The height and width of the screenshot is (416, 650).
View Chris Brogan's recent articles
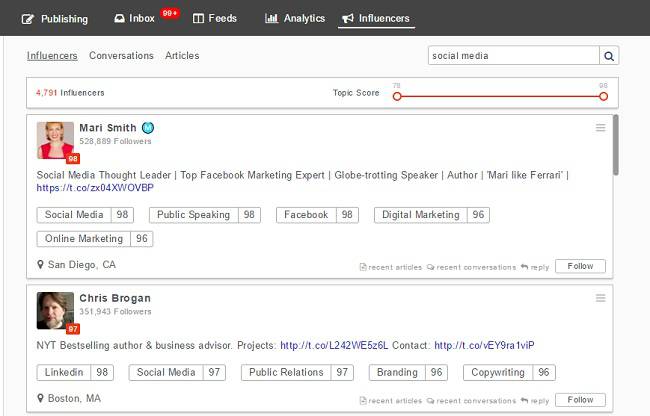pyautogui.click(x=390, y=401)
